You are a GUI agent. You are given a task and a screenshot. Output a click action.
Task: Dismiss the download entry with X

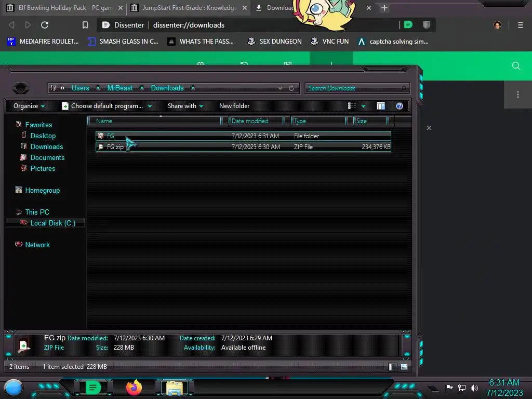coord(429,128)
